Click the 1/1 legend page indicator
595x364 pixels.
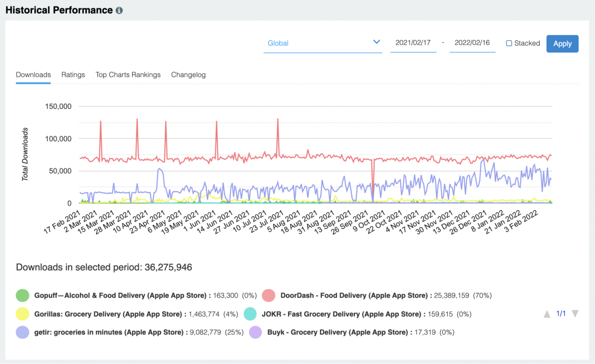click(x=561, y=314)
